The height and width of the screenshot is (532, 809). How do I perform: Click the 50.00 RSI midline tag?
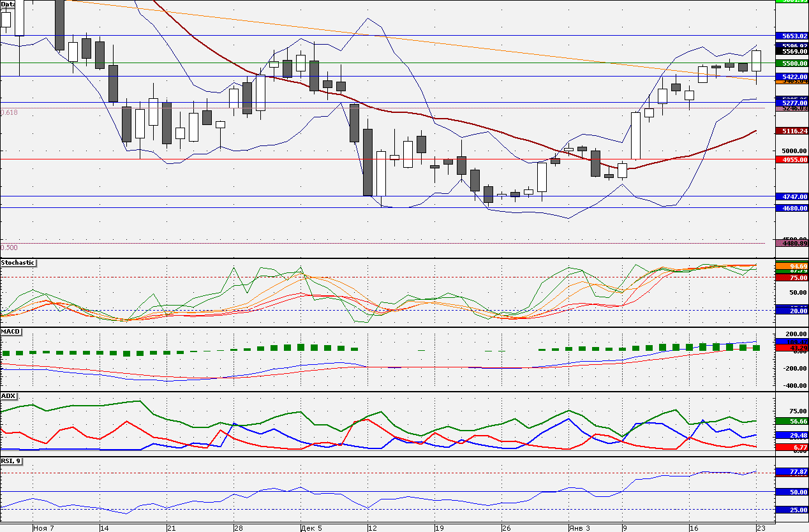[791, 492]
